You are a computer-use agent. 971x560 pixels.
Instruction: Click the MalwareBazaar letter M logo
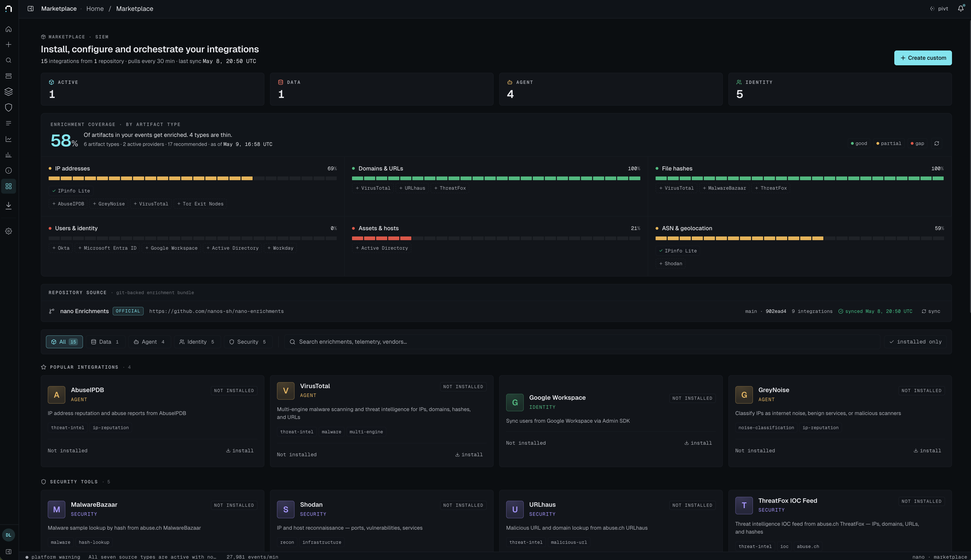click(x=57, y=509)
